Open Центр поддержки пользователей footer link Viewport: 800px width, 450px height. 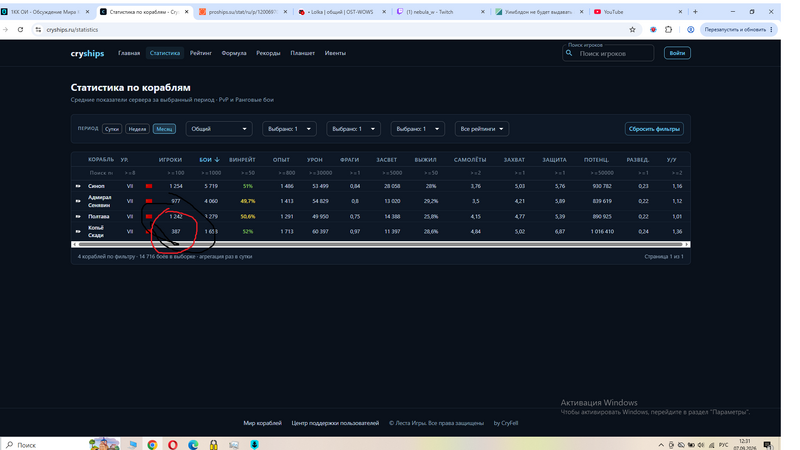coord(335,423)
